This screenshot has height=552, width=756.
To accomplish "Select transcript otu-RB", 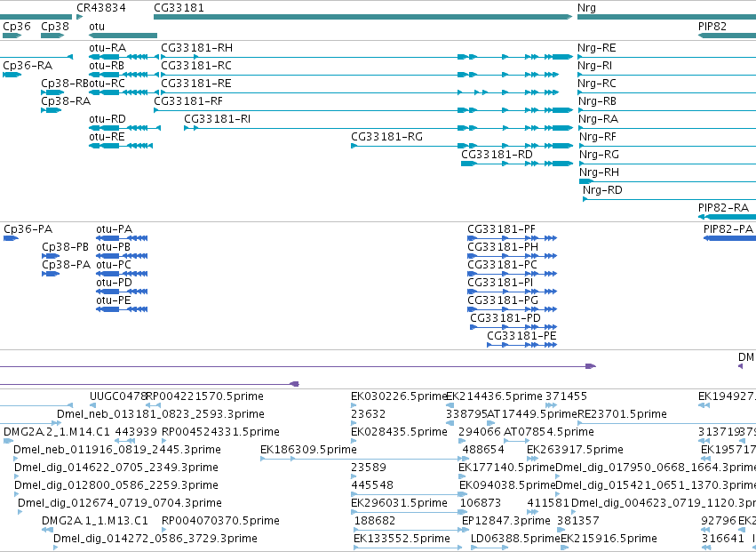I will pyautogui.click(x=123, y=75).
